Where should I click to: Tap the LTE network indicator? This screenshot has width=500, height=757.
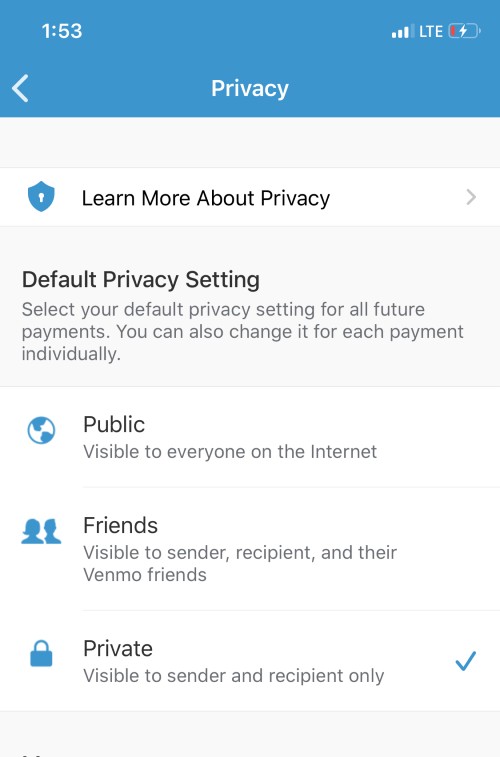point(431,32)
